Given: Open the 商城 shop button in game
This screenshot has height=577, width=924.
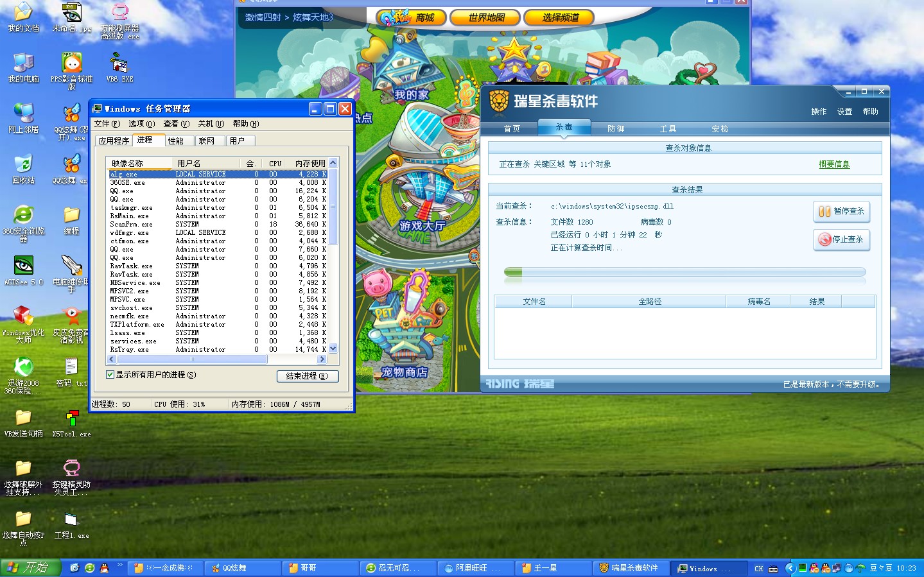Looking at the screenshot, I should [x=411, y=17].
